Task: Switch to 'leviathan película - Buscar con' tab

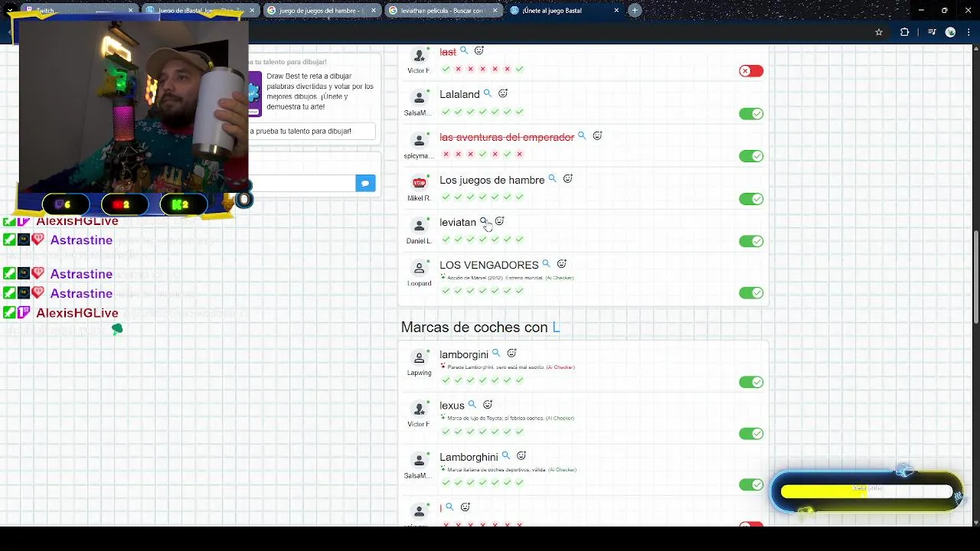Action: 443,11
